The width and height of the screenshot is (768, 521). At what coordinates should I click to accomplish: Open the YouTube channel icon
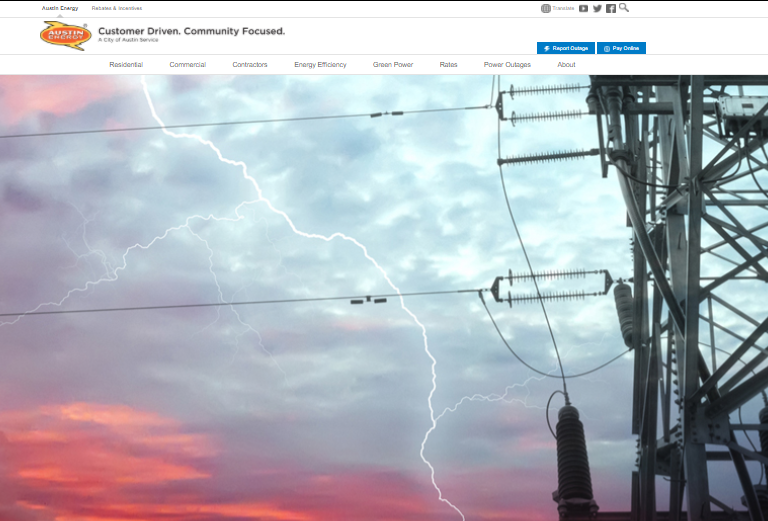[583, 8]
